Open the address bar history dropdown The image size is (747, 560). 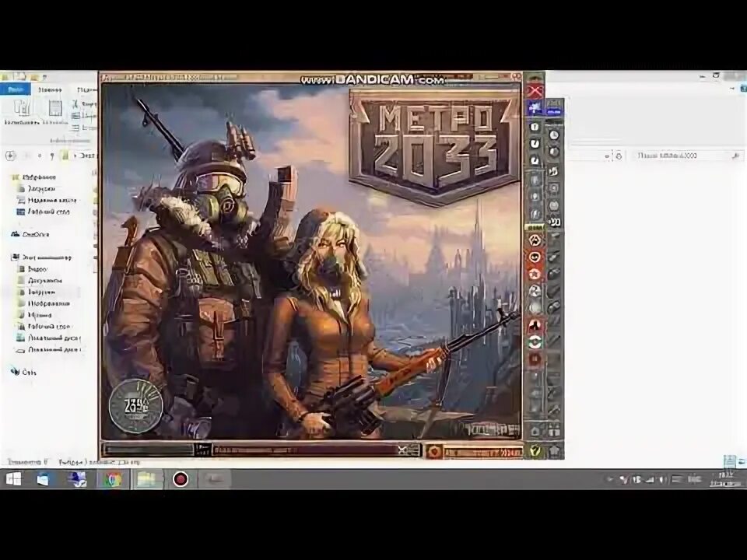pyautogui.click(x=607, y=156)
